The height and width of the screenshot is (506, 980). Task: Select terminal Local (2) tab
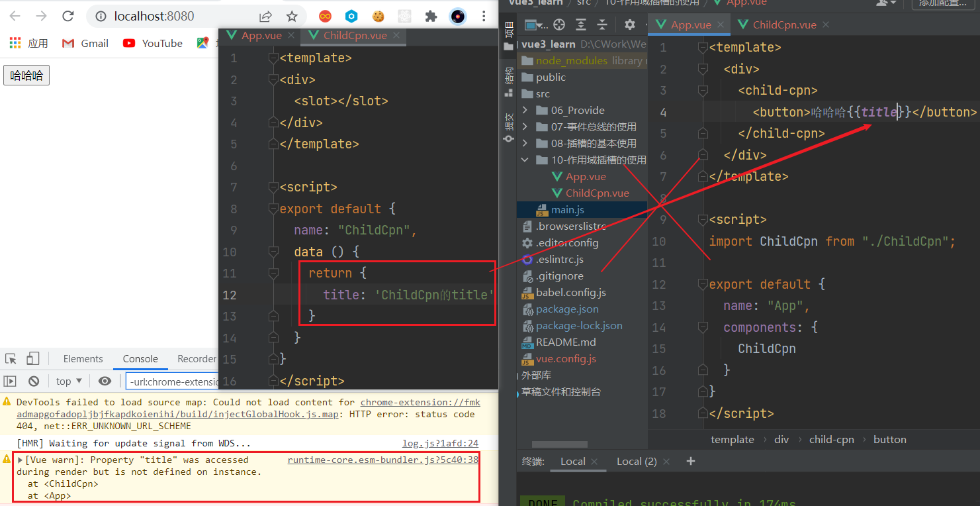[x=637, y=462]
